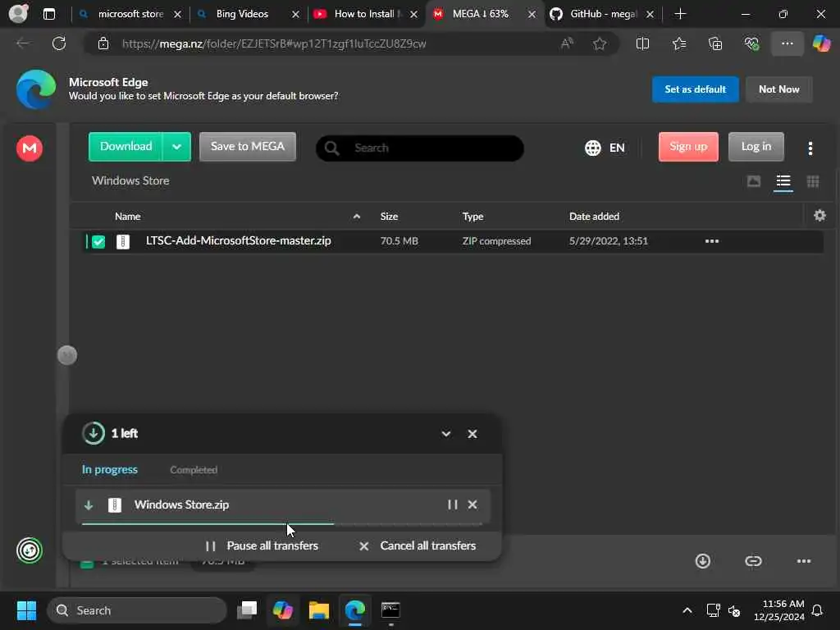Open the Edge profile avatar
The image size is (840, 630).
tap(19, 13)
